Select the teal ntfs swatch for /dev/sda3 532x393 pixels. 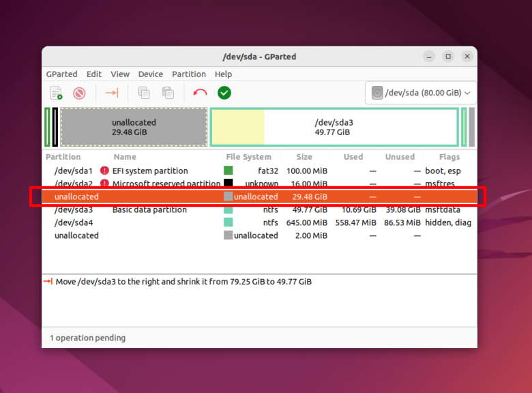coord(228,209)
